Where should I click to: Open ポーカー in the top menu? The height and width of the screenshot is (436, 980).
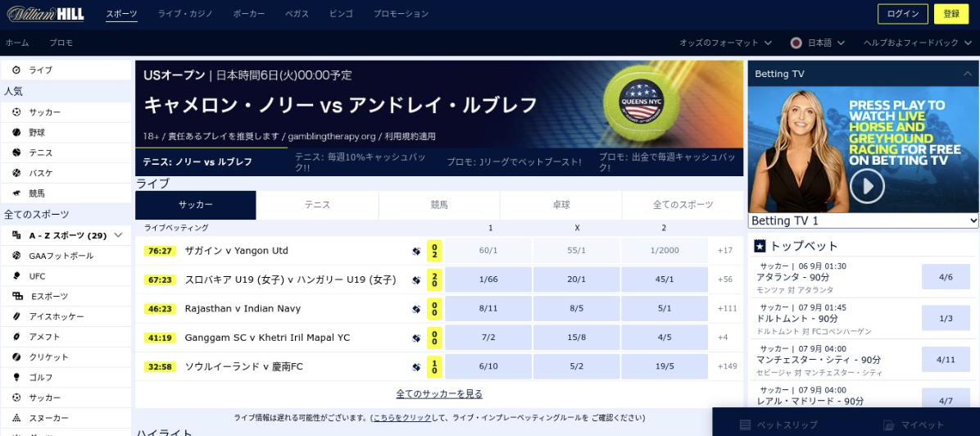249,14
